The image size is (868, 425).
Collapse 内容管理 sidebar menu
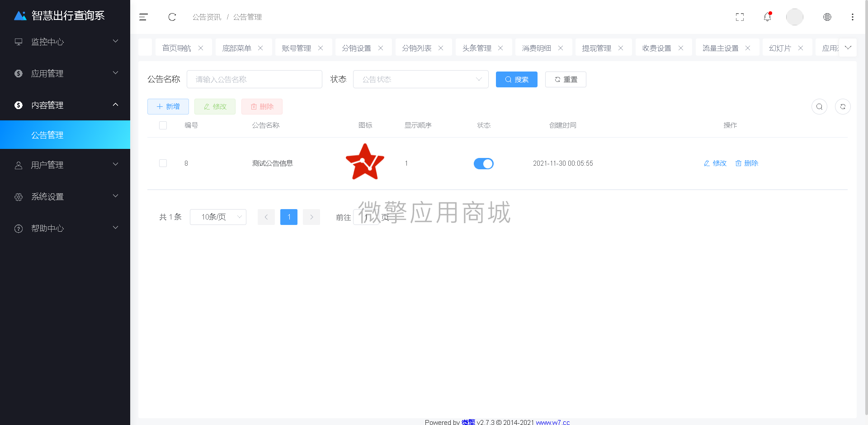[65, 105]
